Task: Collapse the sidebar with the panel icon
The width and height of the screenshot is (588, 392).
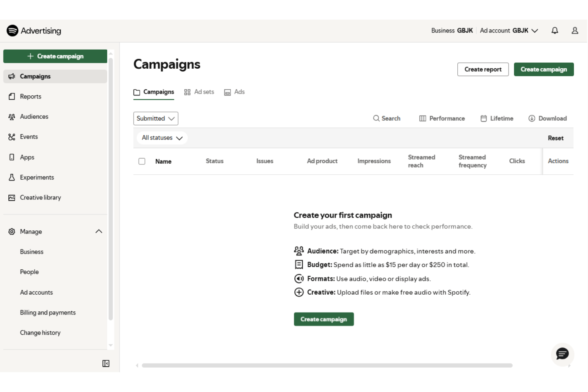Action: [x=106, y=363]
